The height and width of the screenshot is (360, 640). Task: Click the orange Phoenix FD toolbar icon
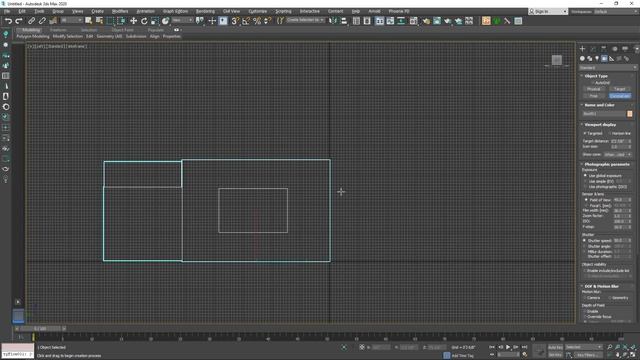click(486, 21)
